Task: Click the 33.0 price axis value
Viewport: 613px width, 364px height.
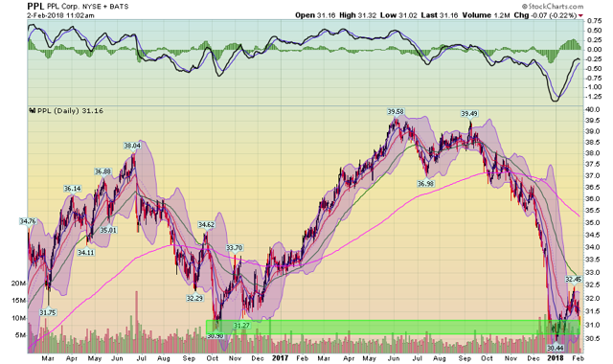Action: [593, 272]
